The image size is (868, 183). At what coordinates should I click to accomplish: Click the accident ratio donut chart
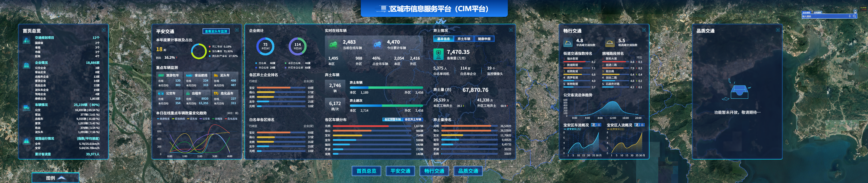(x=199, y=51)
